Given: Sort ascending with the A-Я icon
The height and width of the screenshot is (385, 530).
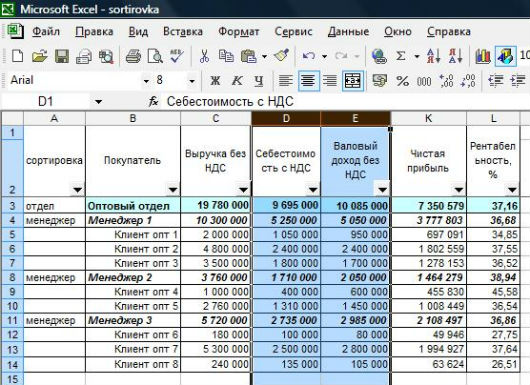Looking at the screenshot, I should tap(433, 56).
